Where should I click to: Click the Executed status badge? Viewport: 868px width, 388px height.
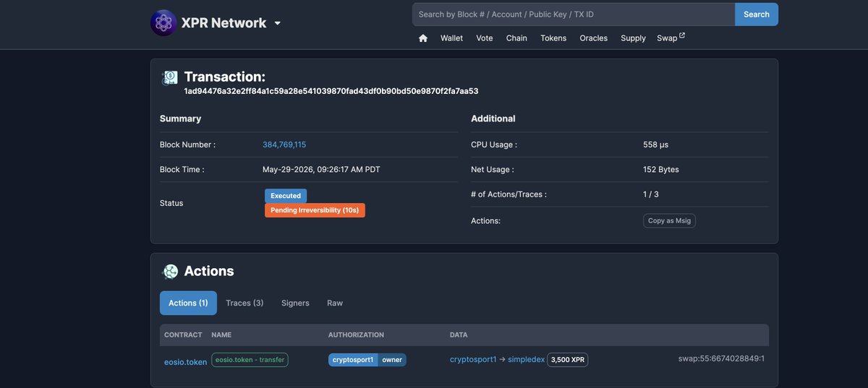[x=286, y=196]
